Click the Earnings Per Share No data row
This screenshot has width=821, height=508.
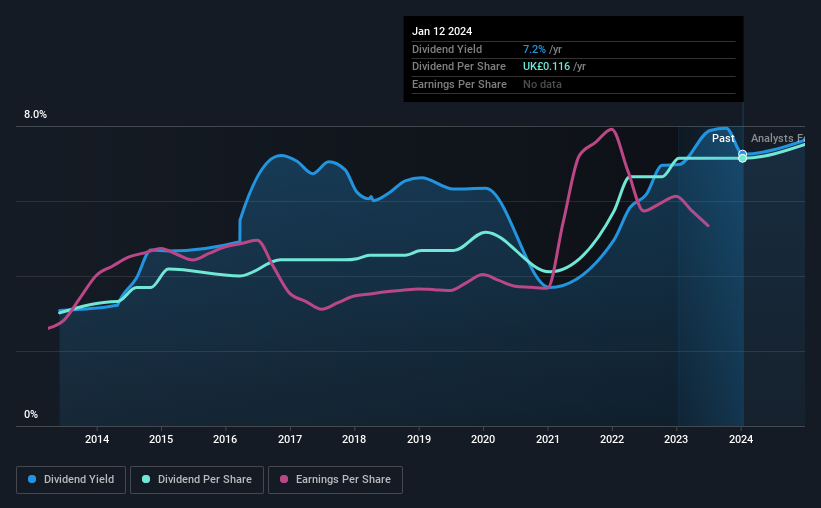573,84
